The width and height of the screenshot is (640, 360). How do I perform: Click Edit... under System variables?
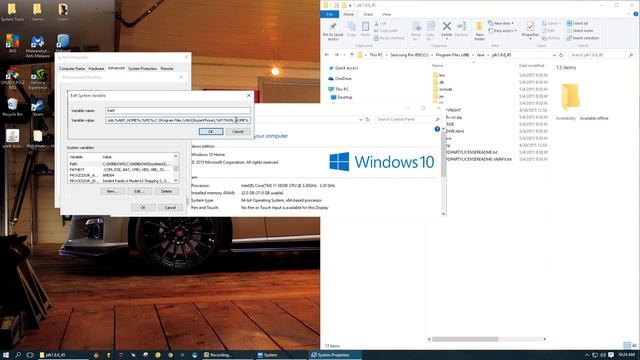point(139,191)
